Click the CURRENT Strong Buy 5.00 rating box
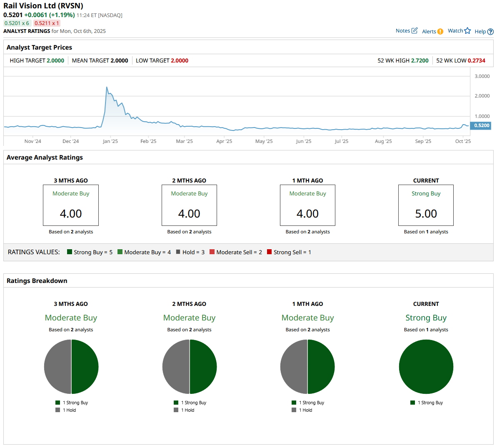The image size is (497, 448). click(x=426, y=205)
